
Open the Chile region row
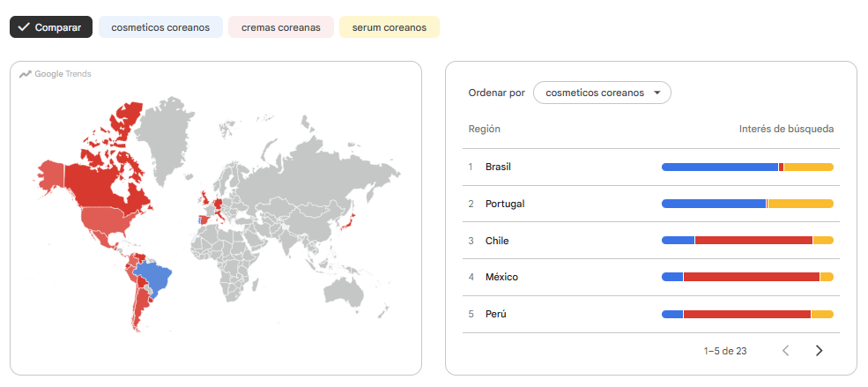pyautogui.click(x=651, y=241)
